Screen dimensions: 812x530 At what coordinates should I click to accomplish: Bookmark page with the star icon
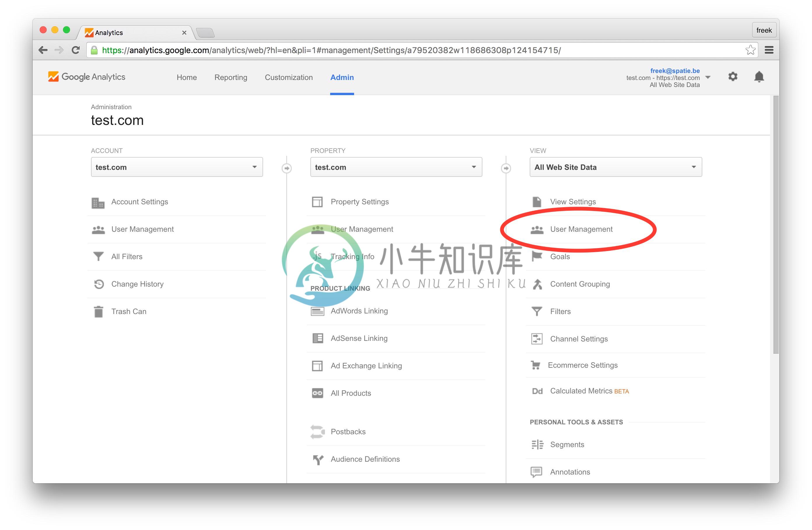[x=750, y=50]
